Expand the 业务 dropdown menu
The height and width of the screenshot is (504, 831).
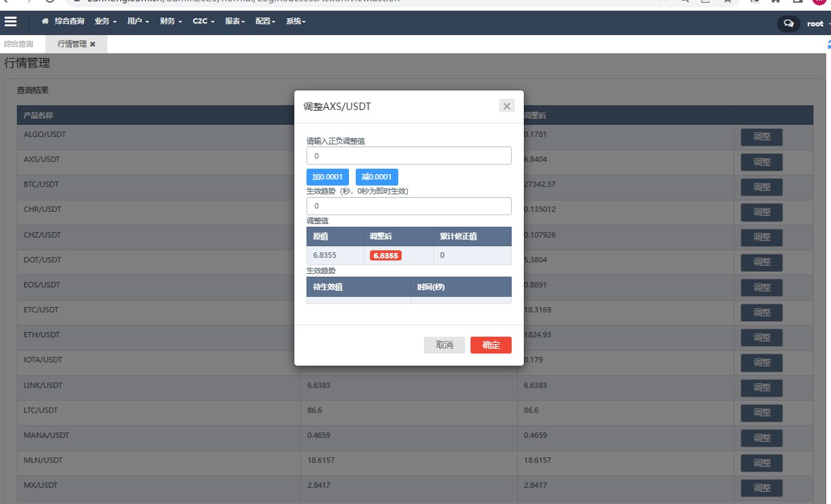(105, 22)
